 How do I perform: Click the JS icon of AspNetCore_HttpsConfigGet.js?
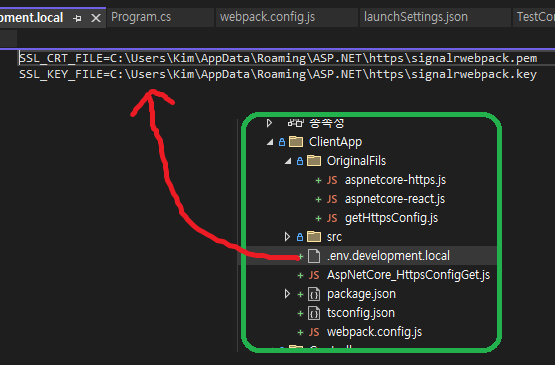tap(314, 275)
